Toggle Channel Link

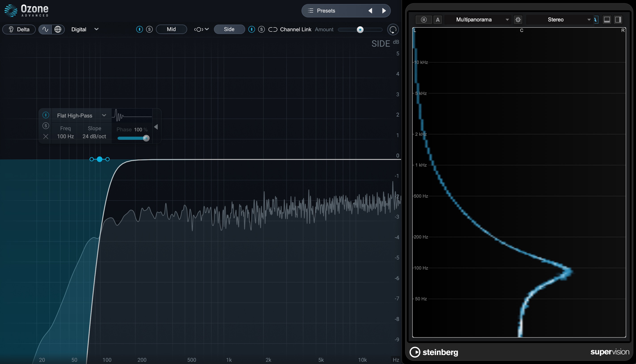[x=290, y=29]
